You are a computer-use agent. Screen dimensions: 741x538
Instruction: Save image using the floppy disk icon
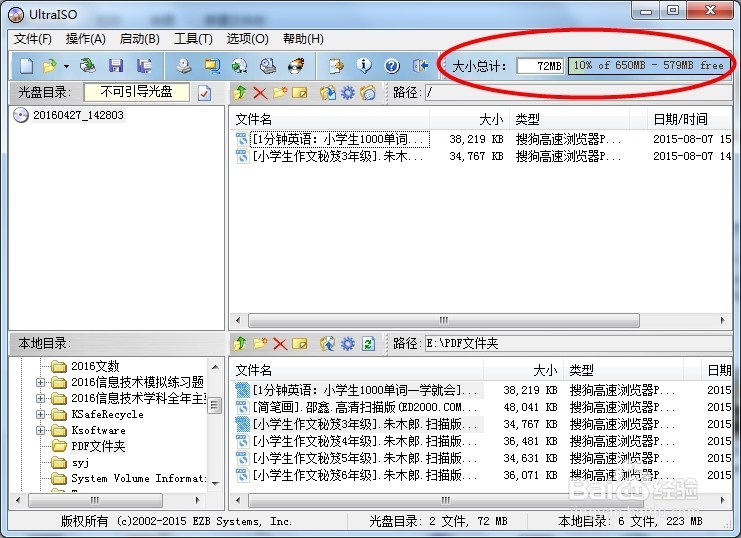(116, 66)
